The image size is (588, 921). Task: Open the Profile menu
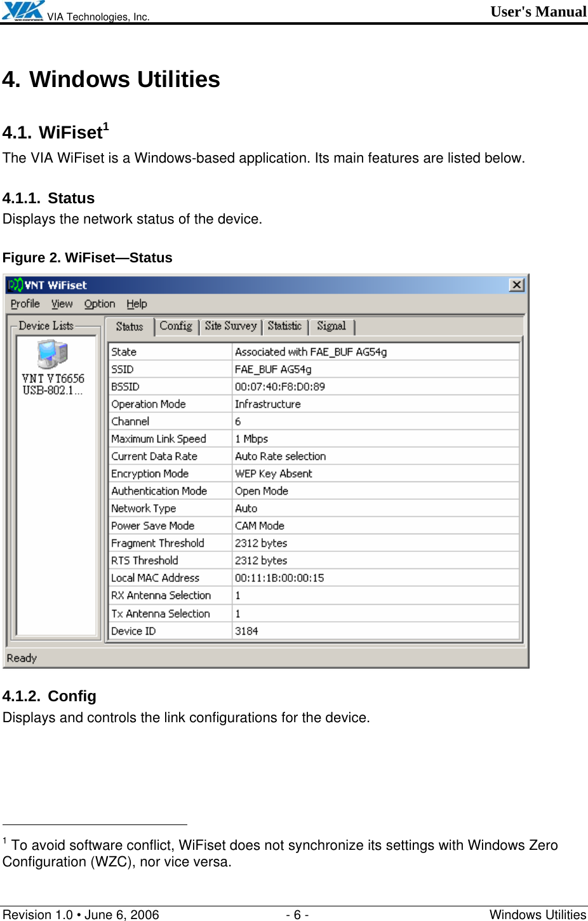point(25,304)
